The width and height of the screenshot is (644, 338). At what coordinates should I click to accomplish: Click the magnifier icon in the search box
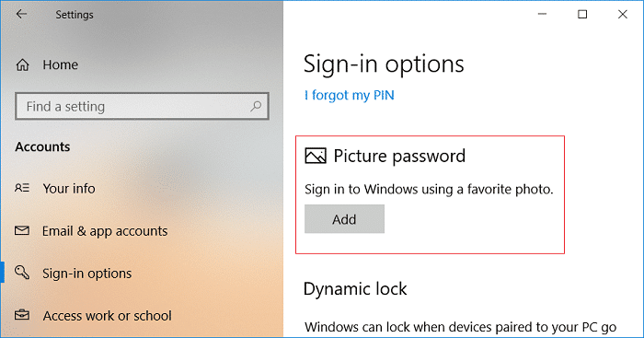click(x=256, y=107)
